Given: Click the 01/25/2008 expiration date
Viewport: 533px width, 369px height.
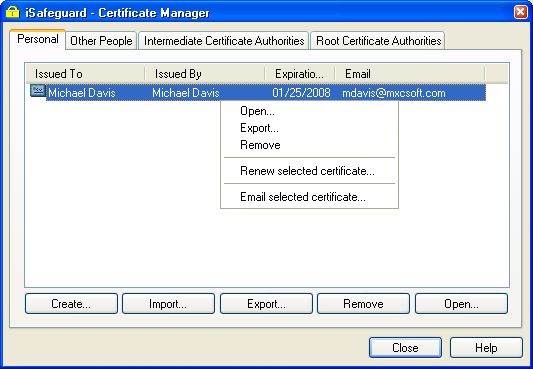Looking at the screenshot, I should tap(301, 93).
